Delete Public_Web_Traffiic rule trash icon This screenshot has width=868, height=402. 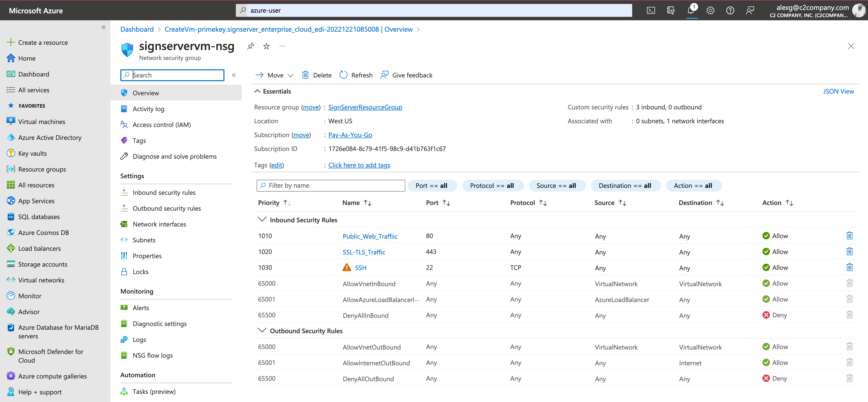tap(849, 236)
